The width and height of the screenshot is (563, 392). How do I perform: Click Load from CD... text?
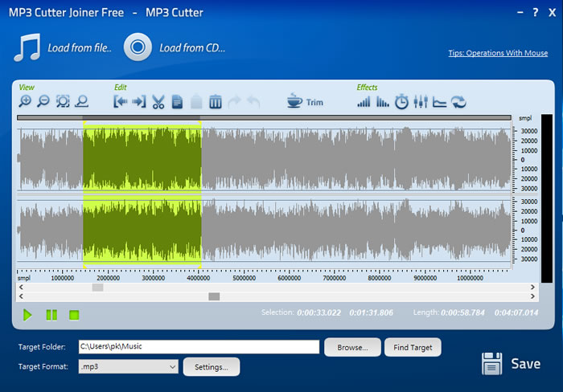click(x=192, y=47)
